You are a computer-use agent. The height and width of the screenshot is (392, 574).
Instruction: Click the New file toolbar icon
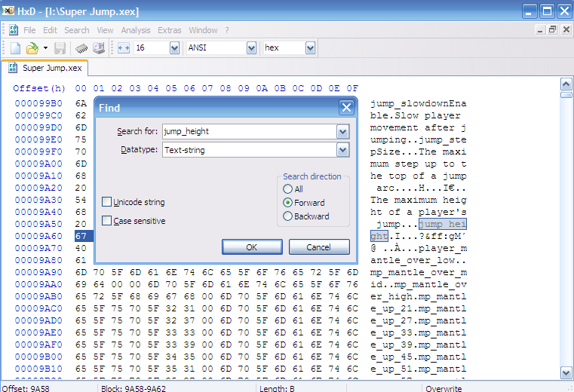pos(15,47)
